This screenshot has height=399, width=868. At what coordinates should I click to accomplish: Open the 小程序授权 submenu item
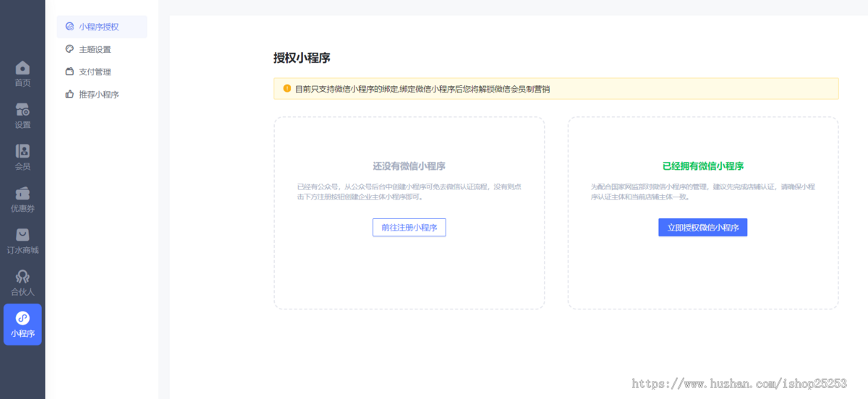[102, 27]
